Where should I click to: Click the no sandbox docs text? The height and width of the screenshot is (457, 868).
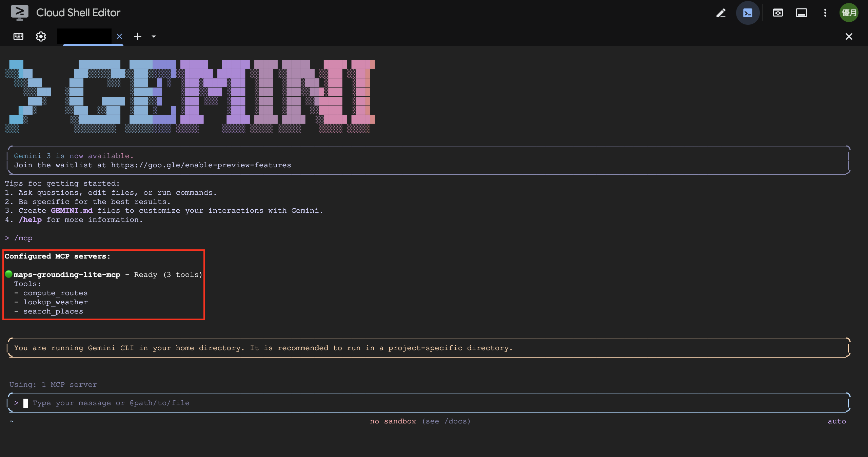(x=420, y=421)
